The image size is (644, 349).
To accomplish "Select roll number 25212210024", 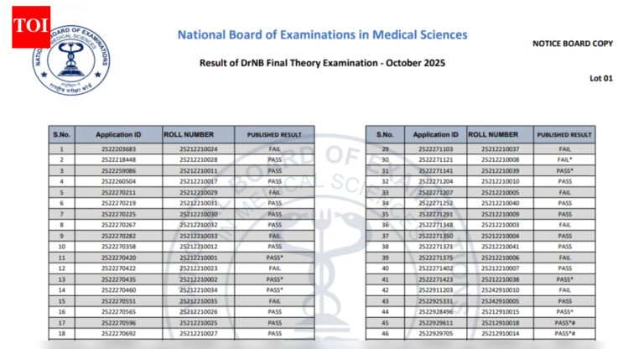I will coord(198,148).
